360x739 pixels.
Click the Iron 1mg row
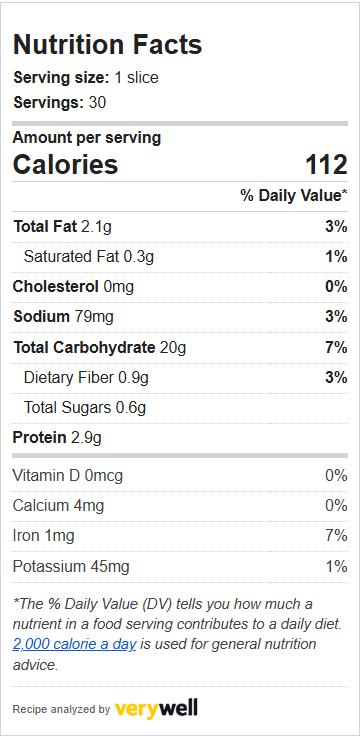tap(180, 536)
